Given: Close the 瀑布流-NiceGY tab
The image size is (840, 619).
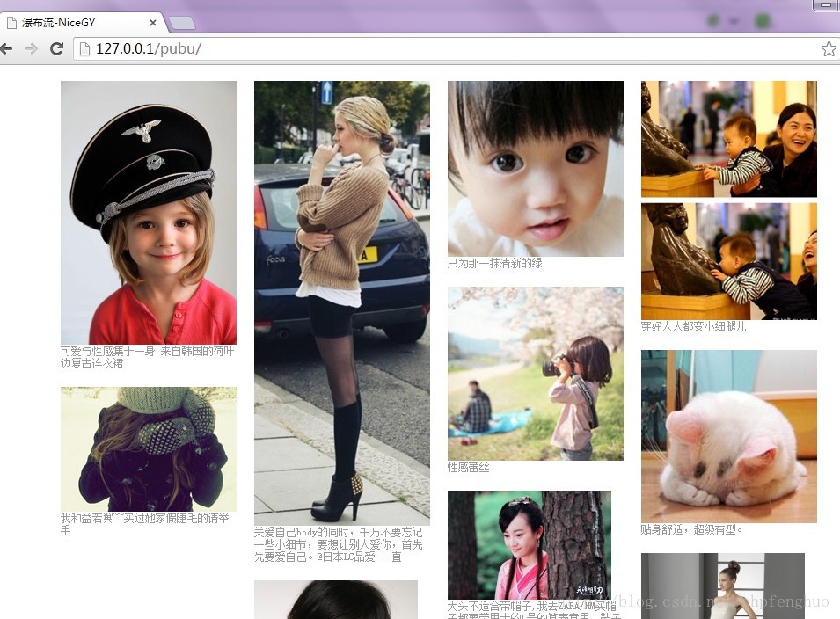Looking at the screenshot, I should pyautogui.click(x=153, y=23).
